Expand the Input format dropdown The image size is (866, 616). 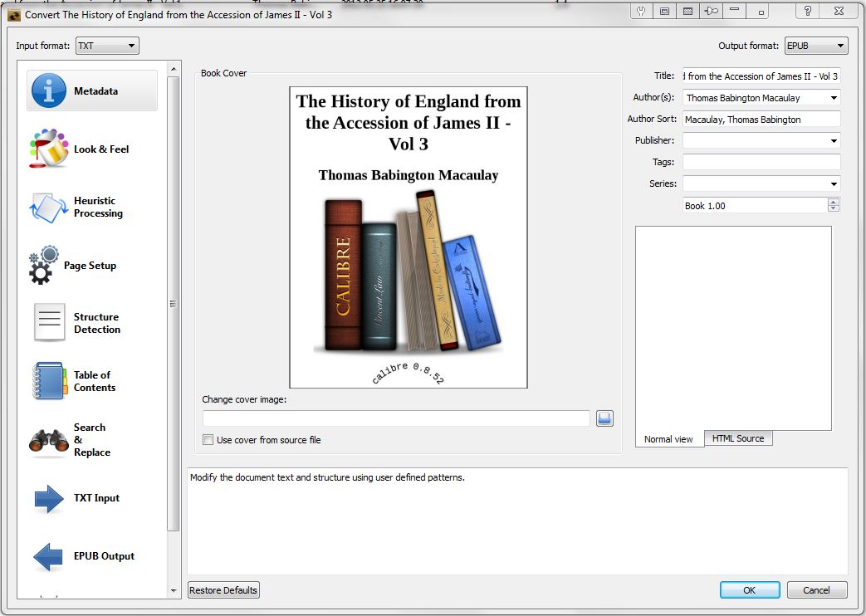107,46
